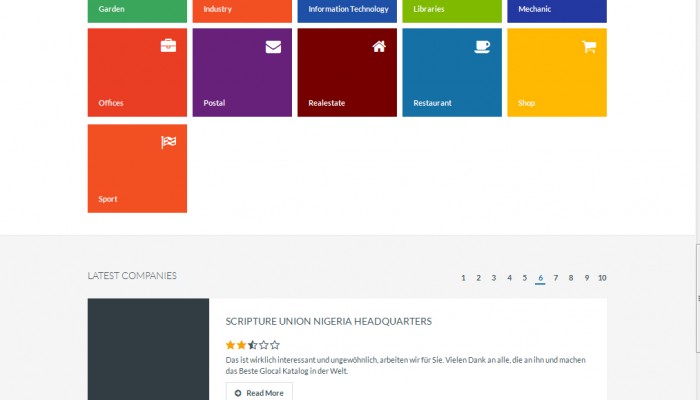Open the Industry category tile
Image resolution: width=700 pixels, height=400 pixels.
click(242, 11)
